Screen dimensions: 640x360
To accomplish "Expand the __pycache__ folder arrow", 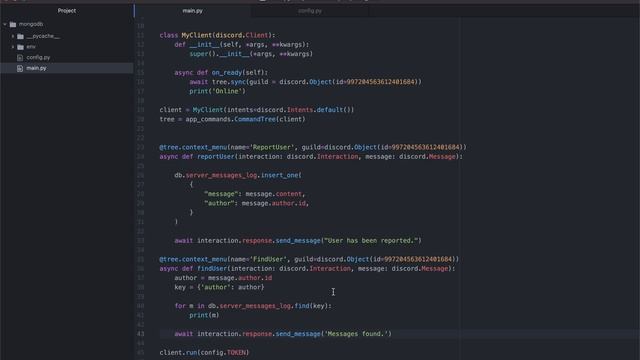I will click(x=13, y=36).
